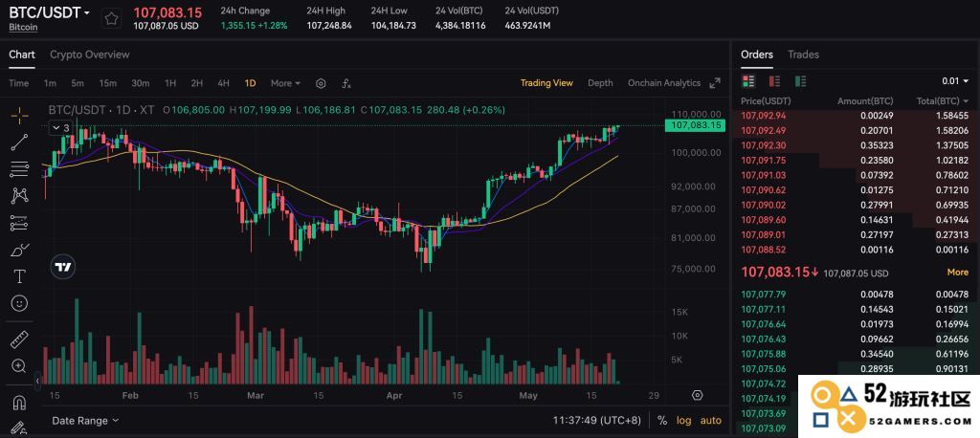The height and width of the screenshot is (438, 980).
Task: Click the TradingView logo on the chart
Action: coord(62,267)
